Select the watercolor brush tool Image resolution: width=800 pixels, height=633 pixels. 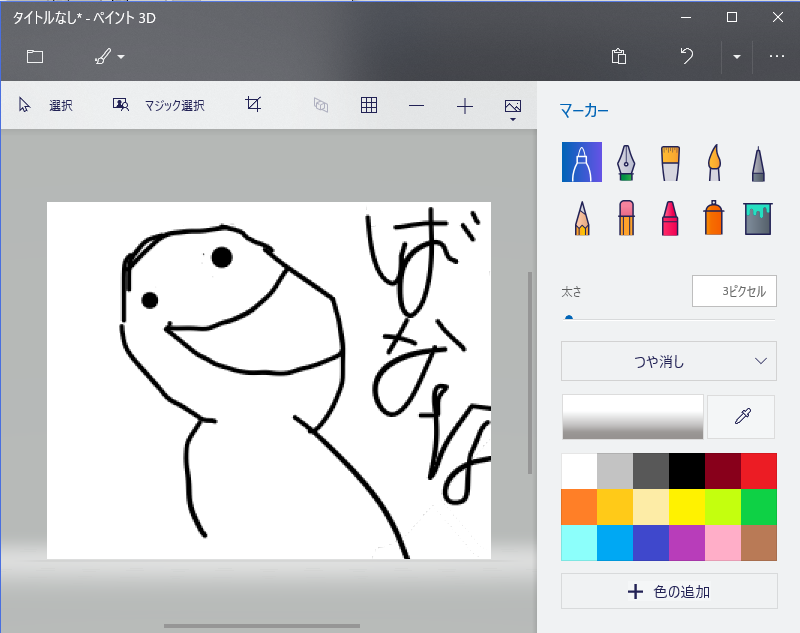pyautogui.click(x=714, y=162)
